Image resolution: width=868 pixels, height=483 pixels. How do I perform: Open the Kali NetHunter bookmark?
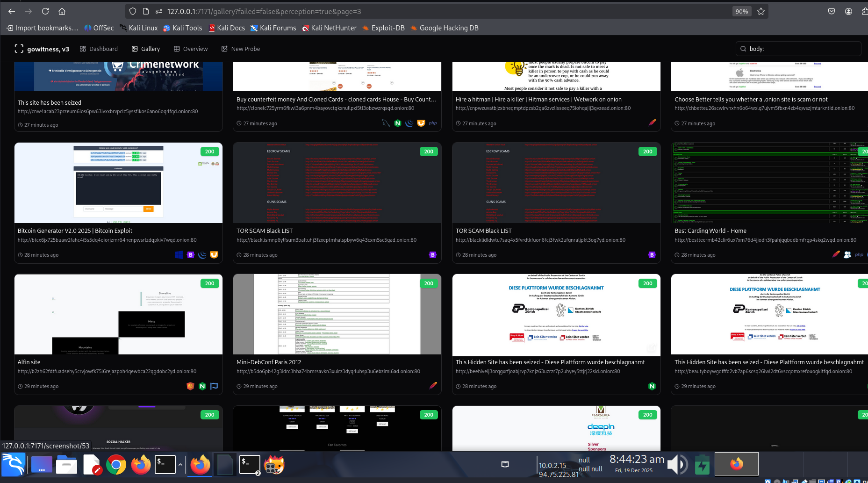pos(329,28)
